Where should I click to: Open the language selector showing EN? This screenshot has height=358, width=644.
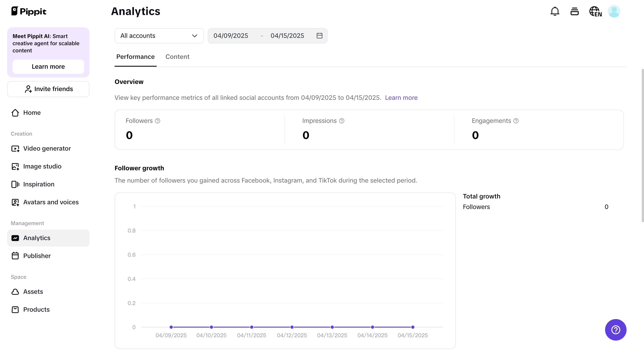(595, 11)
